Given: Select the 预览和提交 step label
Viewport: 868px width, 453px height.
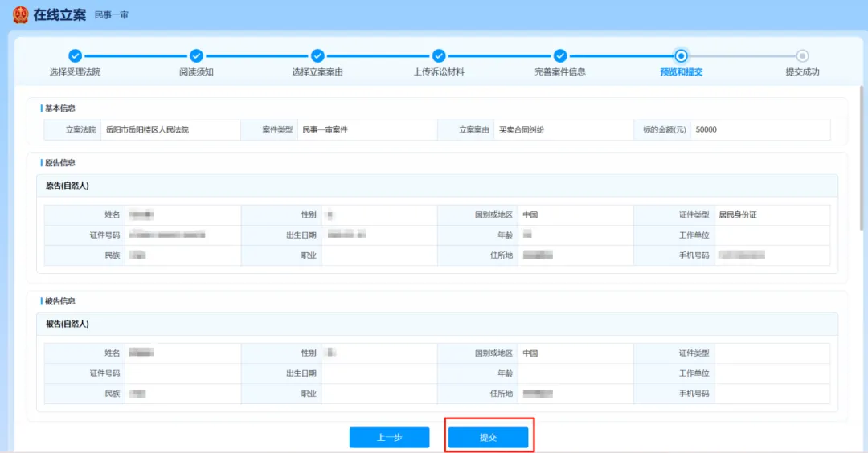Looking at the screenshot, I should (x=681, y=72).
